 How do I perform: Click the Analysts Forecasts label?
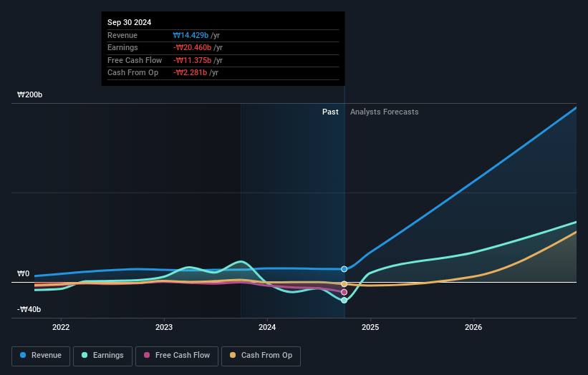click(385, 112)
